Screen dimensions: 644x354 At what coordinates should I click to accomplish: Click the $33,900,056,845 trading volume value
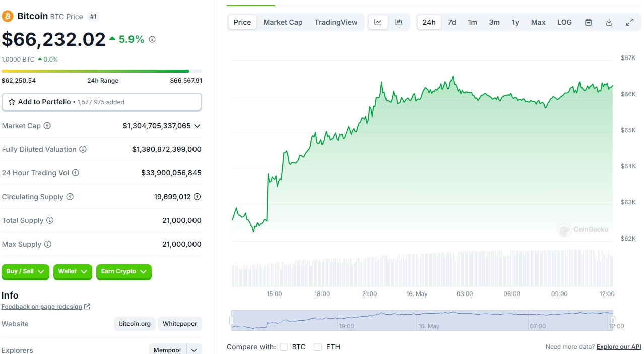171,173
